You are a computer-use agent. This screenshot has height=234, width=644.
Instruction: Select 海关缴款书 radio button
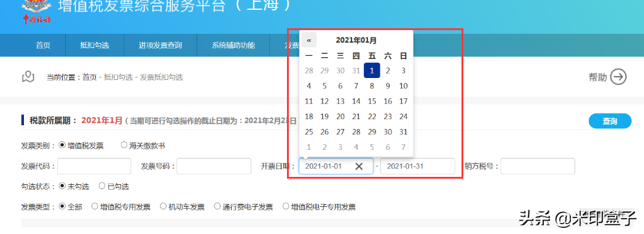coord(124,146)
